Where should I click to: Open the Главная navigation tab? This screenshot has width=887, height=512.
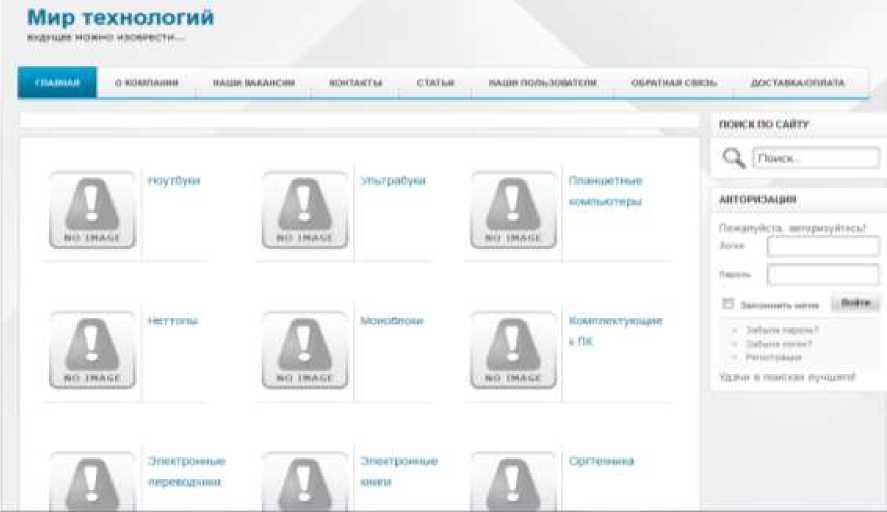57,83
